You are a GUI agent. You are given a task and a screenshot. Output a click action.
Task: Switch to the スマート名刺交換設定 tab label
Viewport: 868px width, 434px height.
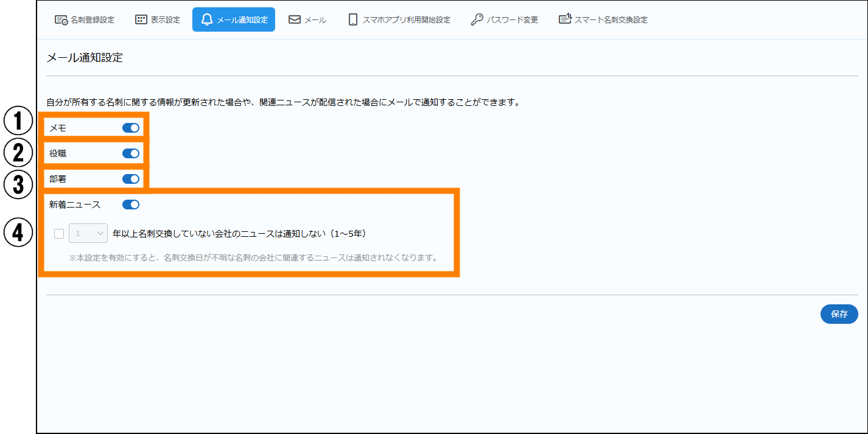[x=611, y=19]
